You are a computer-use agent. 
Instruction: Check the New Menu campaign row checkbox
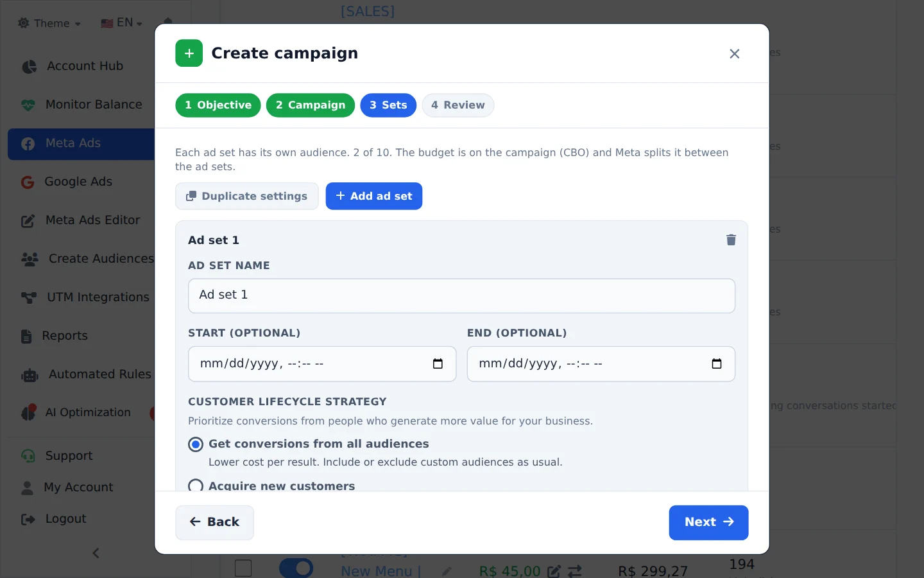pyautogui.click(x=243, y=568)
